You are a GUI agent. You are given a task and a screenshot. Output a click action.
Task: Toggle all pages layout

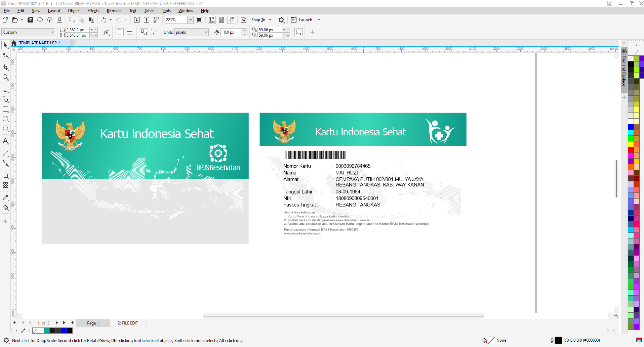144,32
